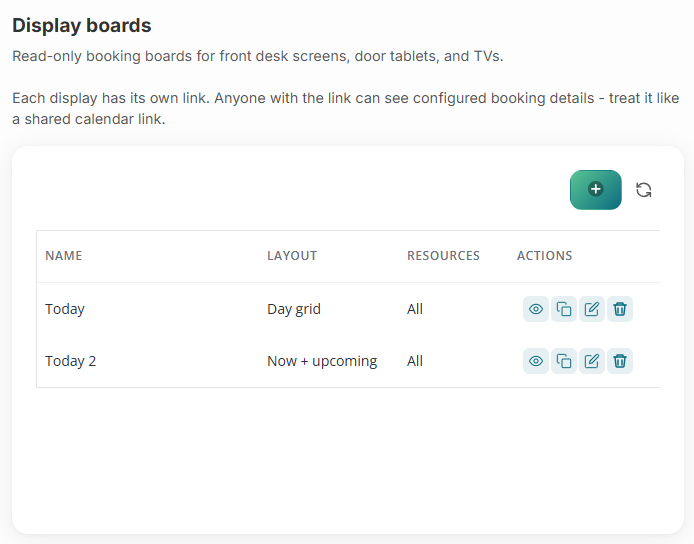The image size is (694, 544).
Task: Click the "All" resources cell in Today 2 row
Action: (415, 361)
